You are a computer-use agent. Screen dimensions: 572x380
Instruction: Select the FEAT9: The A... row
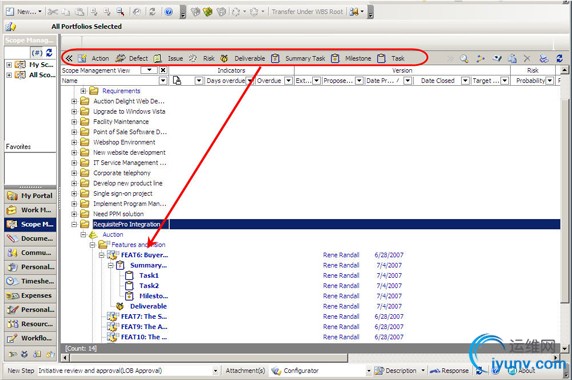144,327
